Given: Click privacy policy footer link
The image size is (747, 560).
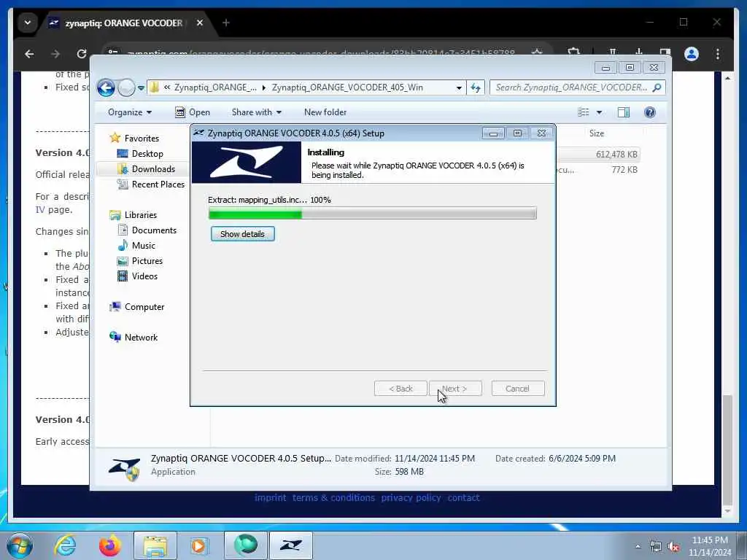Looking at the screenshot, I should [x=411, y=497].
